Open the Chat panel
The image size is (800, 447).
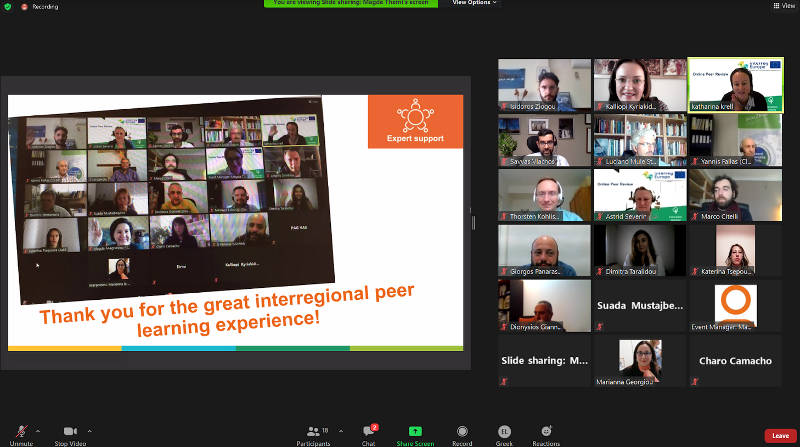tap(368, 434)
